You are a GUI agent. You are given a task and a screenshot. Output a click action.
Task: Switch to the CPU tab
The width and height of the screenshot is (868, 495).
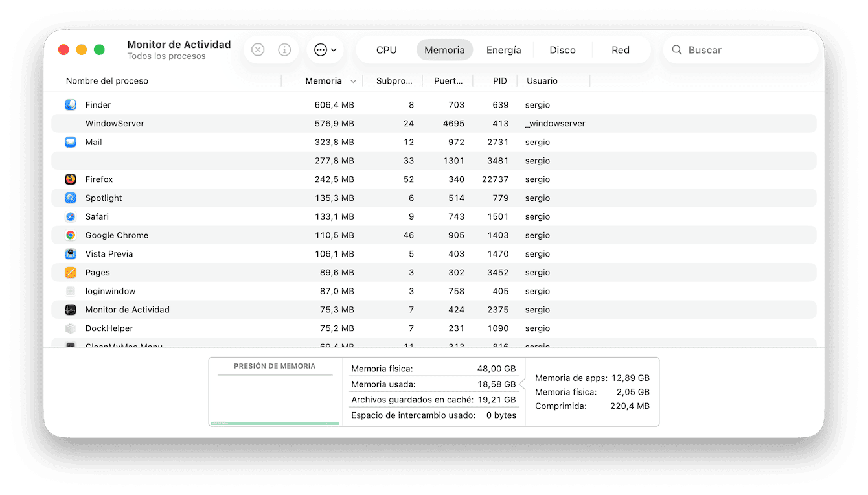click(387, 50)
